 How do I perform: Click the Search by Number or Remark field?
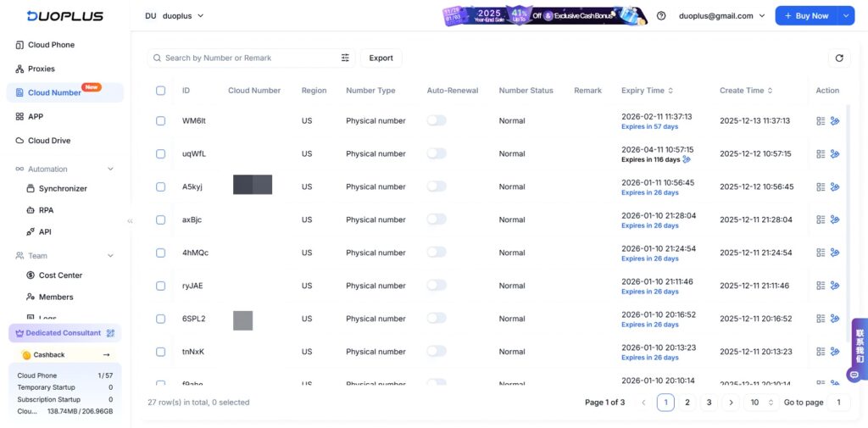click(x=246, y=58)
